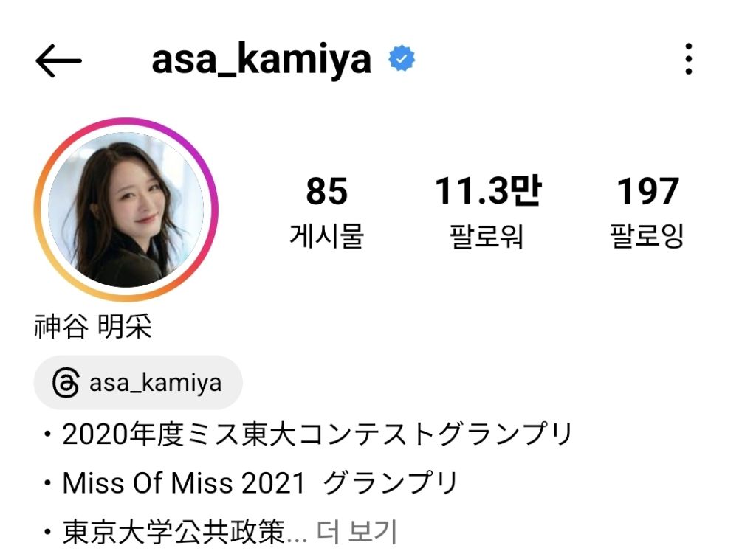The height and width of the screenshot is (554, 756).
Task: Tap the Threads logo icon
Action: [x=65, y=383]
